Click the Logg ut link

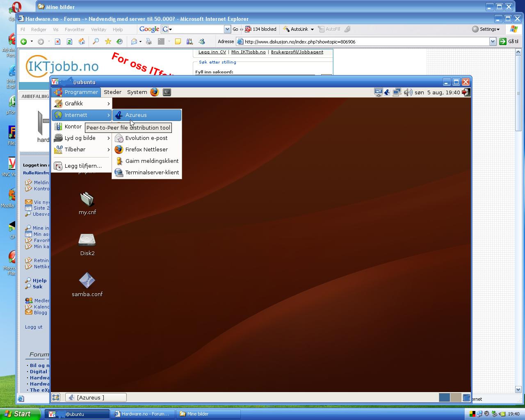(x=34, y=327)
